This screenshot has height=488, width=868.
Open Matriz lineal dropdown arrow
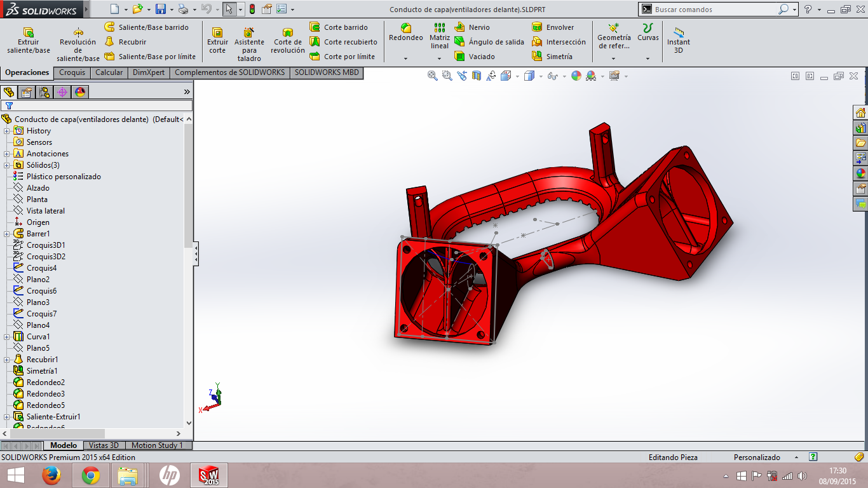(x=439, y=58)
